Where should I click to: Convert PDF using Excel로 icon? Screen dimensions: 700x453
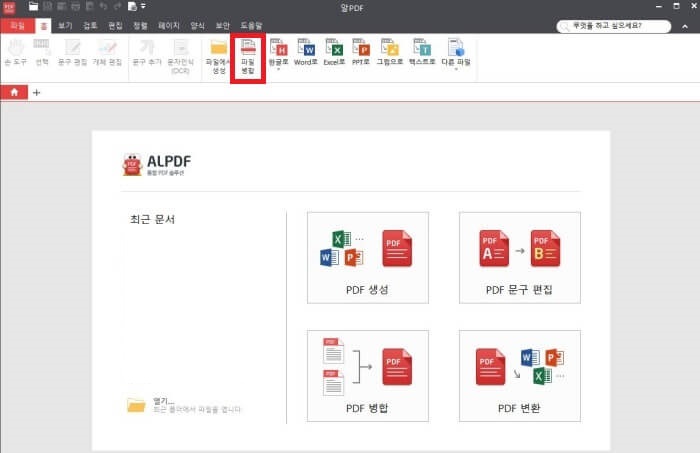tap(334, 53)
